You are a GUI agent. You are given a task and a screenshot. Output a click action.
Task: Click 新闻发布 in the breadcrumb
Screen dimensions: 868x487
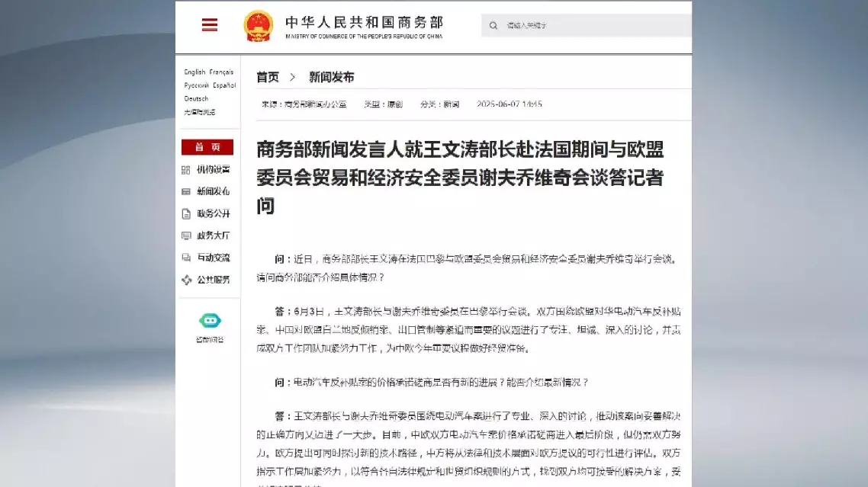[331, 77]
